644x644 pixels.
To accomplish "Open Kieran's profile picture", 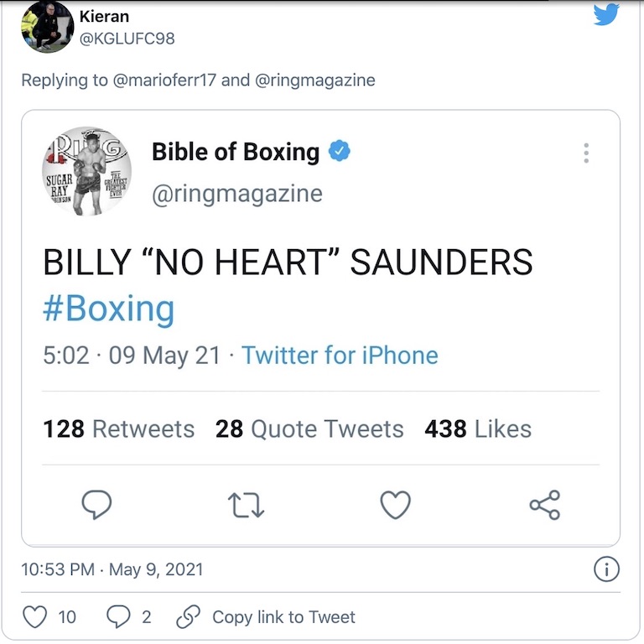I will point(47,27).
